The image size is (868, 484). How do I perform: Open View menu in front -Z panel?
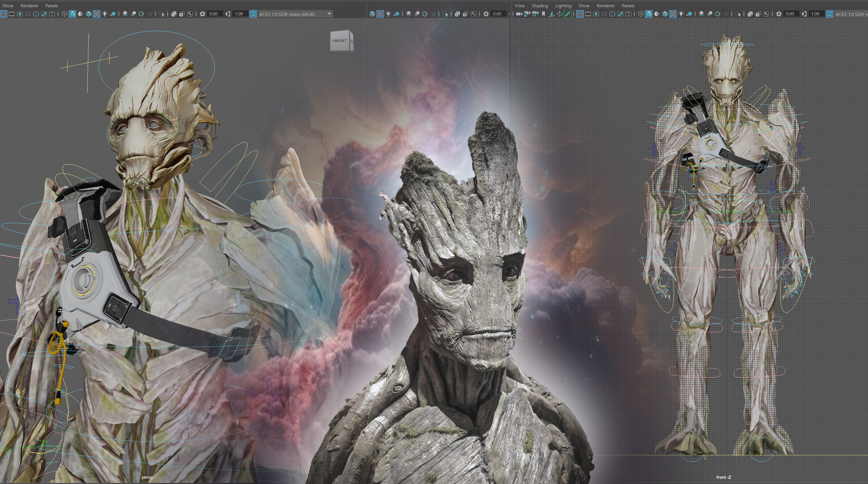[x=520, y=6]
